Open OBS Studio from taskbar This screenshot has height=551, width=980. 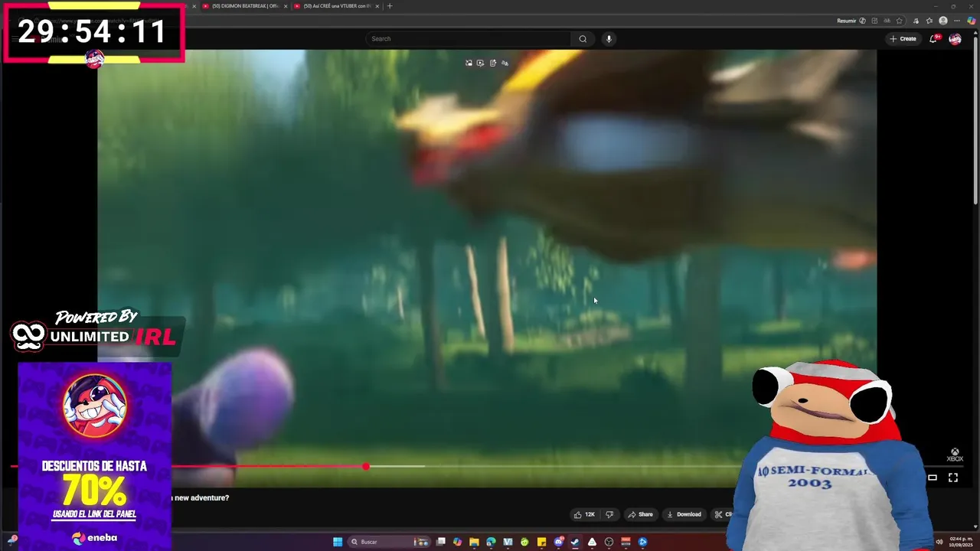609,542
